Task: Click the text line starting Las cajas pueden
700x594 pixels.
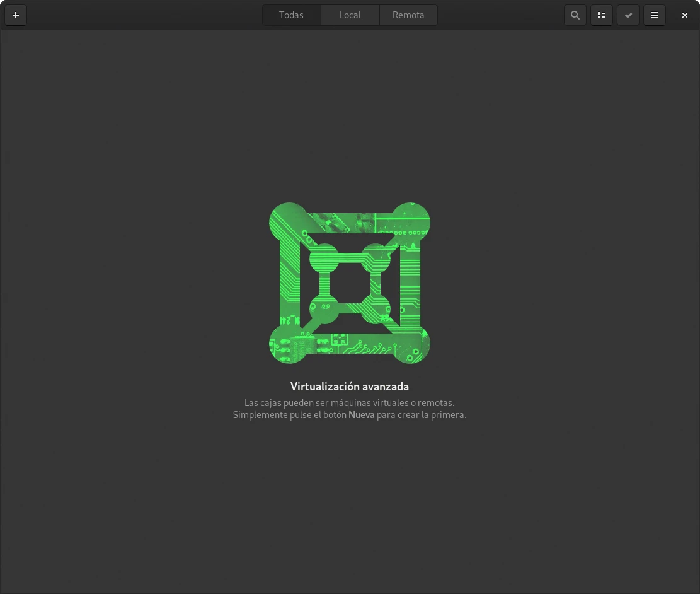Action: pos(349,402)
